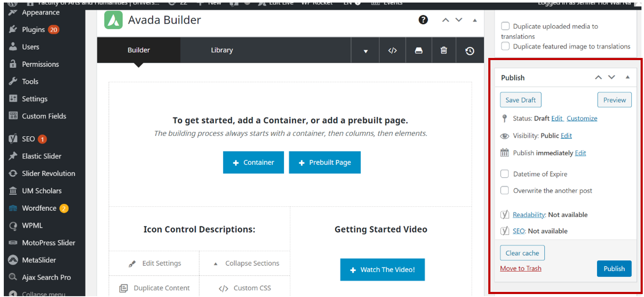
Task: Toggle Avada Builder panel with triangle arrow
Action: 475,20
